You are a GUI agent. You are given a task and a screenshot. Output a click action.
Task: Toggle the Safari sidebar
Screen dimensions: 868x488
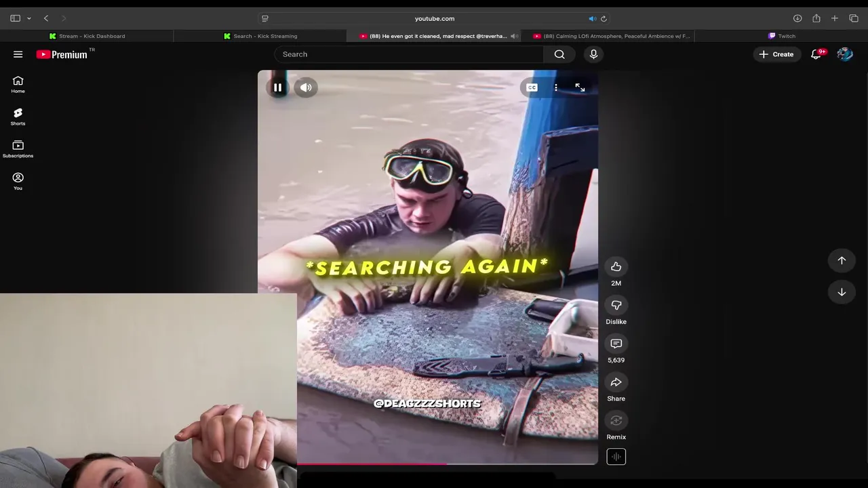pyautogui.click(x=15, y=18)
